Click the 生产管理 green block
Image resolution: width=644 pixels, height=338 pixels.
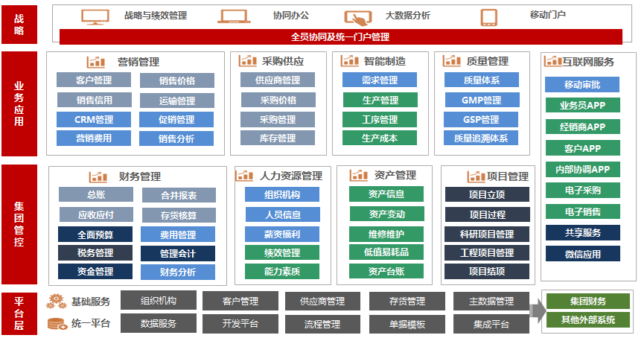(x=380, y=100)
